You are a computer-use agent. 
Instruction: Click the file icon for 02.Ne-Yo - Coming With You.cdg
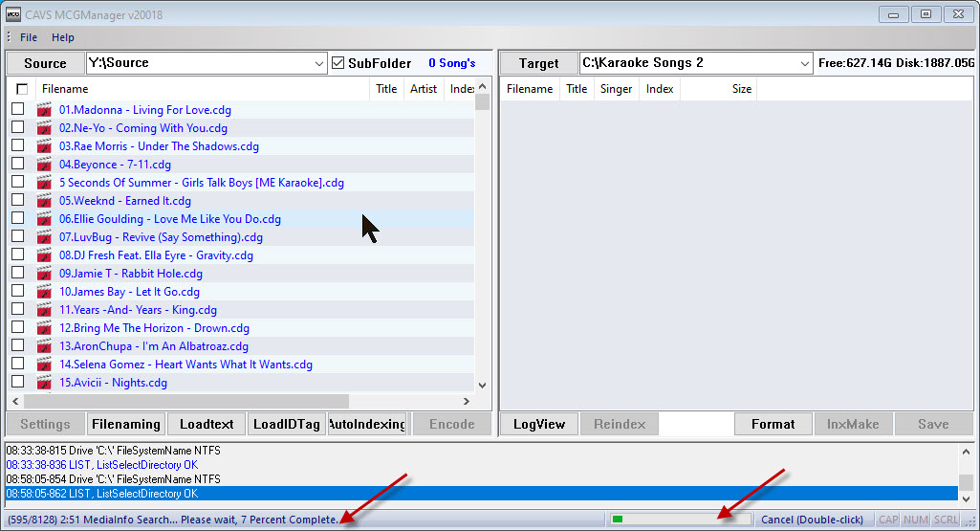point(44,128)
